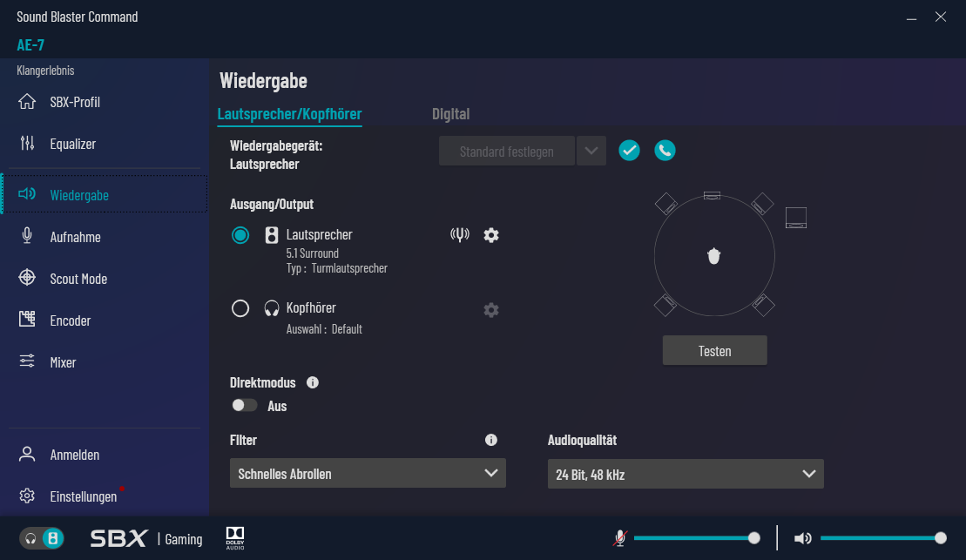Mute the speaker volume icon
This screenshot has height=560, width=966.
click(802, 539)
